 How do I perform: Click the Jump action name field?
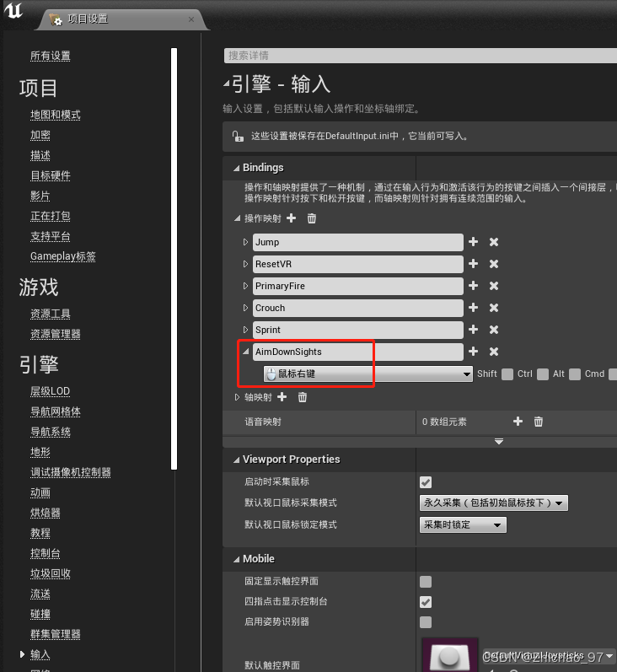point(357,242)
